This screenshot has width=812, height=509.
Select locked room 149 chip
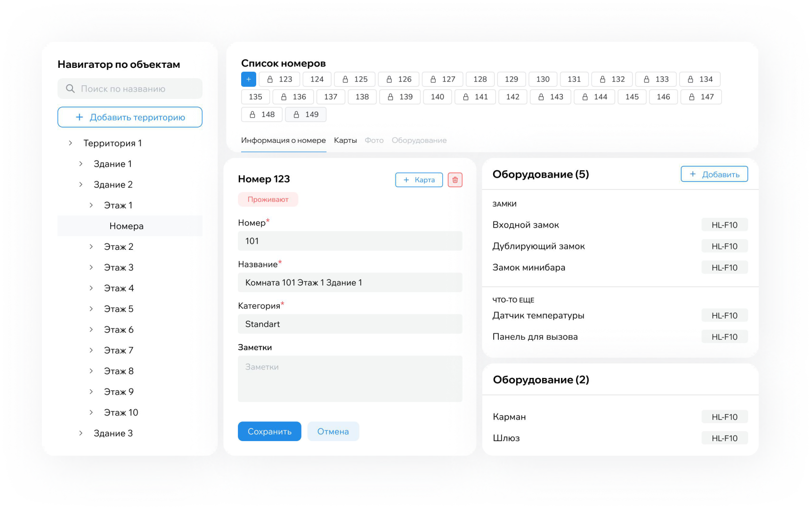306,115
